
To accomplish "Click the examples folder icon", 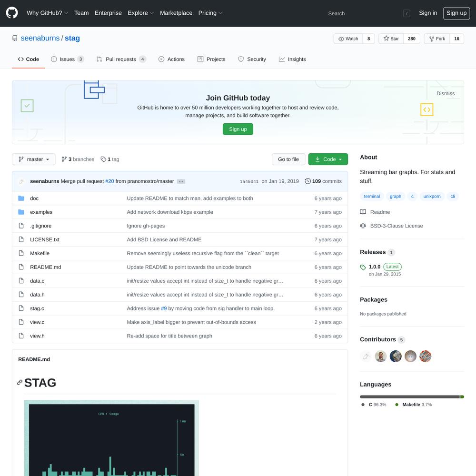I will 21,212.
